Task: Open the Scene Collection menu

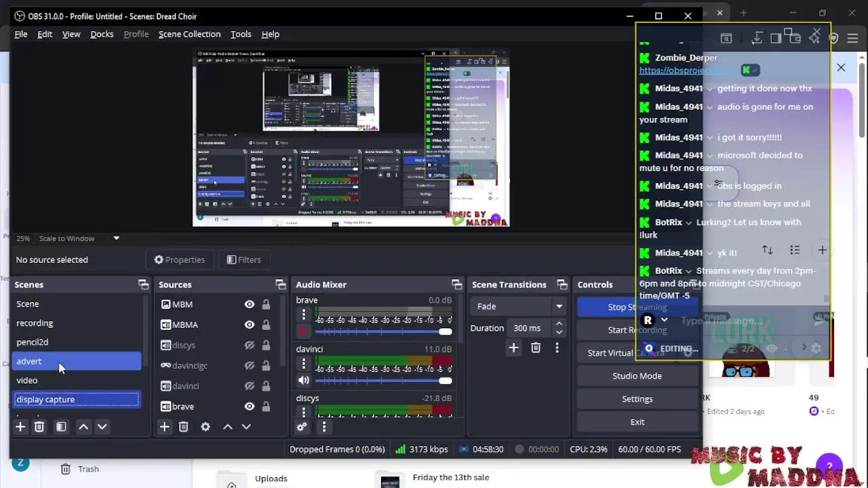Action: coord(189,34)
